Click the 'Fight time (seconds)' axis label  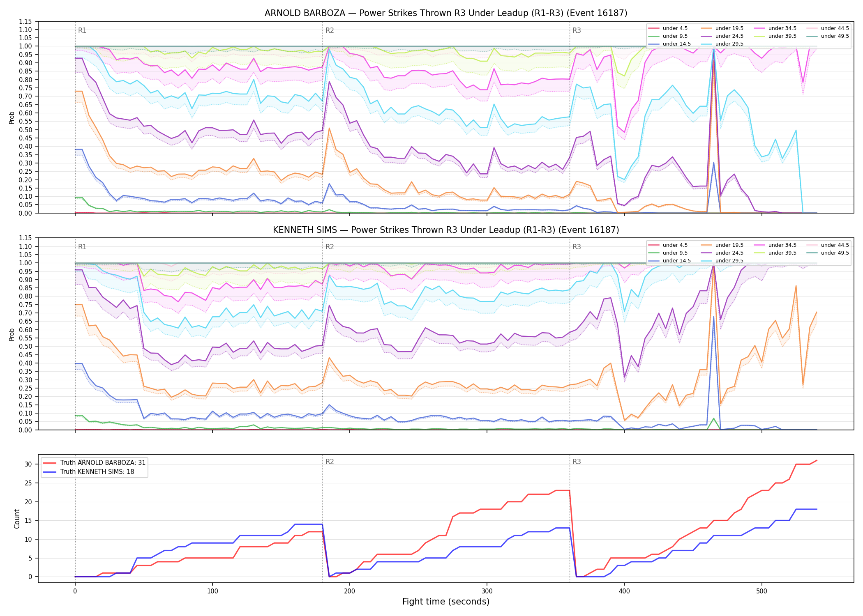click(x=446, y=602)
